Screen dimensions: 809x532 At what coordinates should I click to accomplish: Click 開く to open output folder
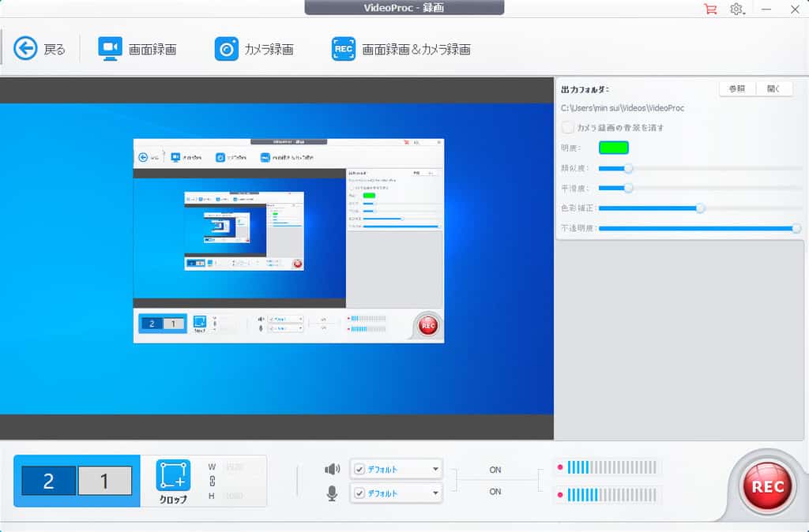[x=773, y=89]
